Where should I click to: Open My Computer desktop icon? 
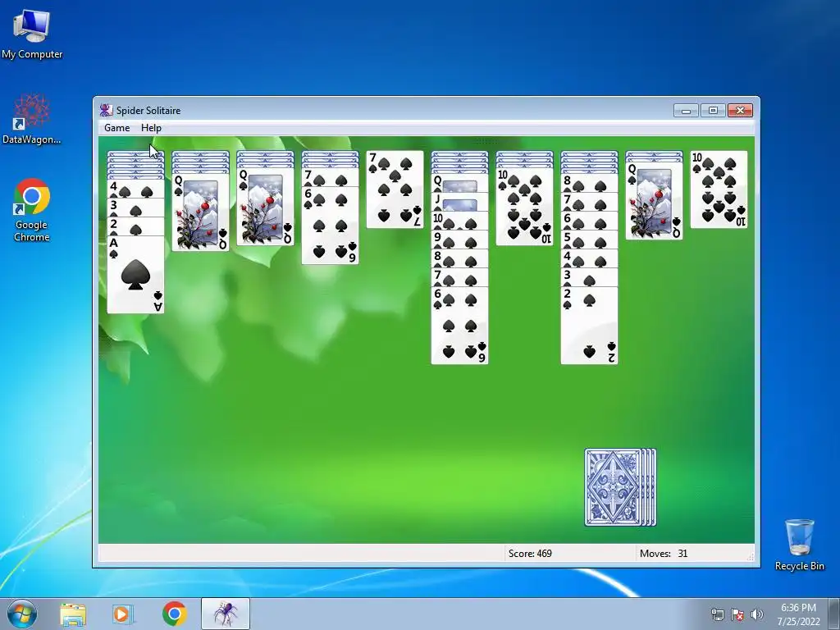(x=32, y=33)
